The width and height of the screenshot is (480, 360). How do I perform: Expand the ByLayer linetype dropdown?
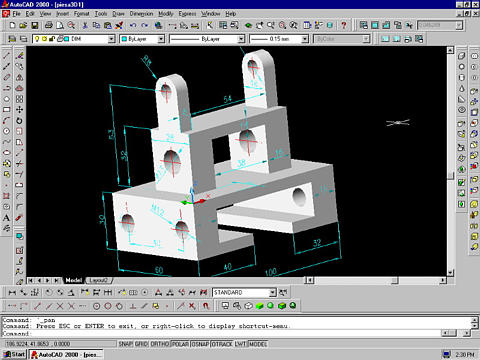(x=241, y=39)
